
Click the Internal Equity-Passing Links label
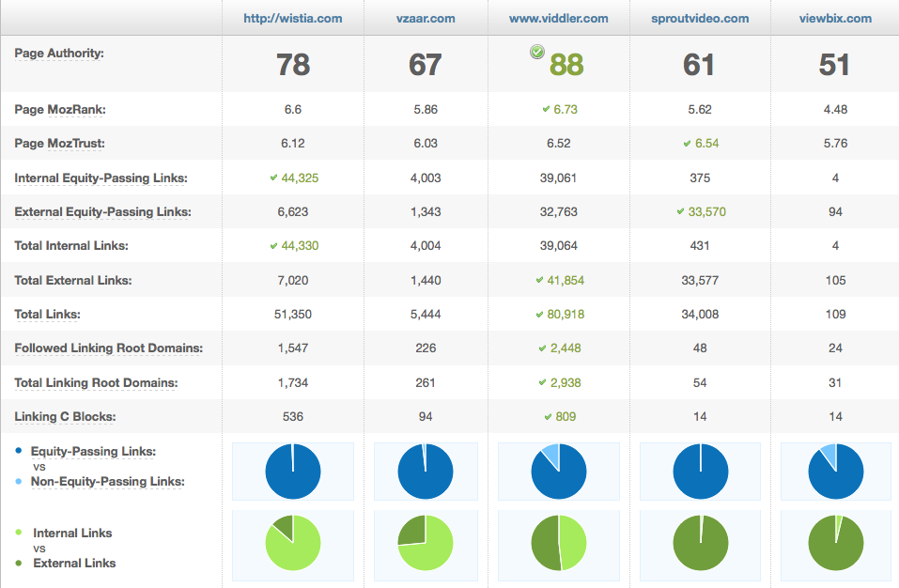[101, 178]
